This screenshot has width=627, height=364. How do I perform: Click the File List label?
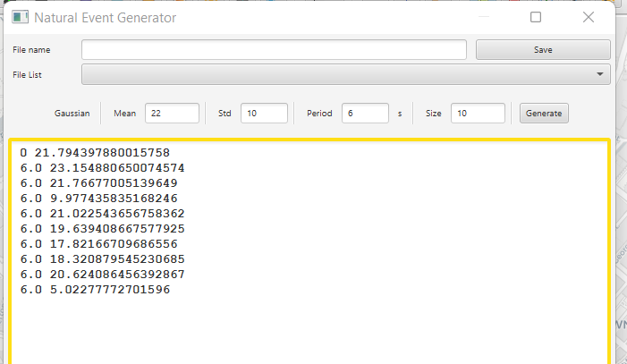point(28,75)
